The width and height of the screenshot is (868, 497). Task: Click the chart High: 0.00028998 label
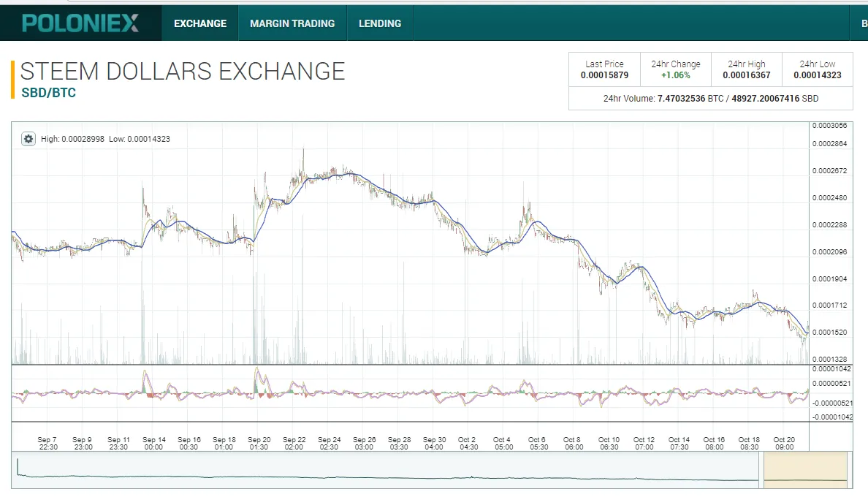click(x=72, y=139)
